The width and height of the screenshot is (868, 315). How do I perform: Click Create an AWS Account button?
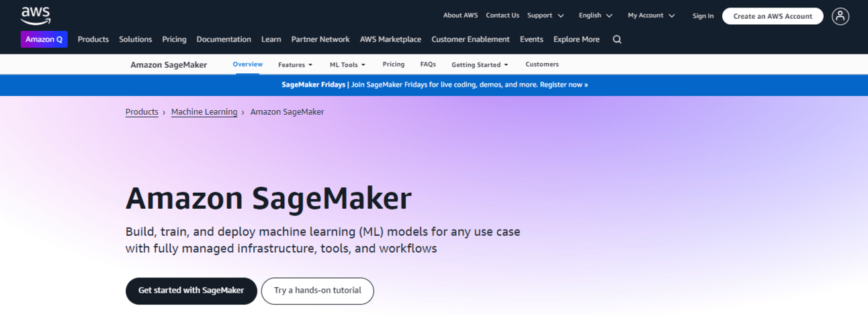pyautogui.click(x=773, y=16)
